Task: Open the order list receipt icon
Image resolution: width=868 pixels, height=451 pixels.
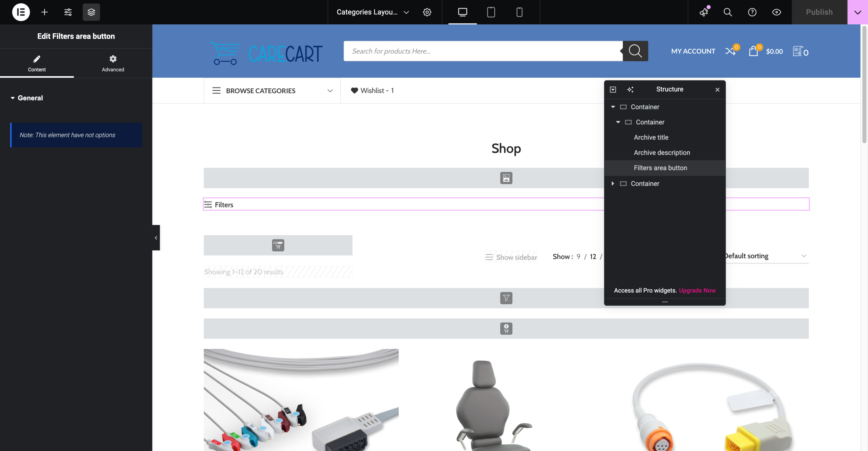Action: 797,51
